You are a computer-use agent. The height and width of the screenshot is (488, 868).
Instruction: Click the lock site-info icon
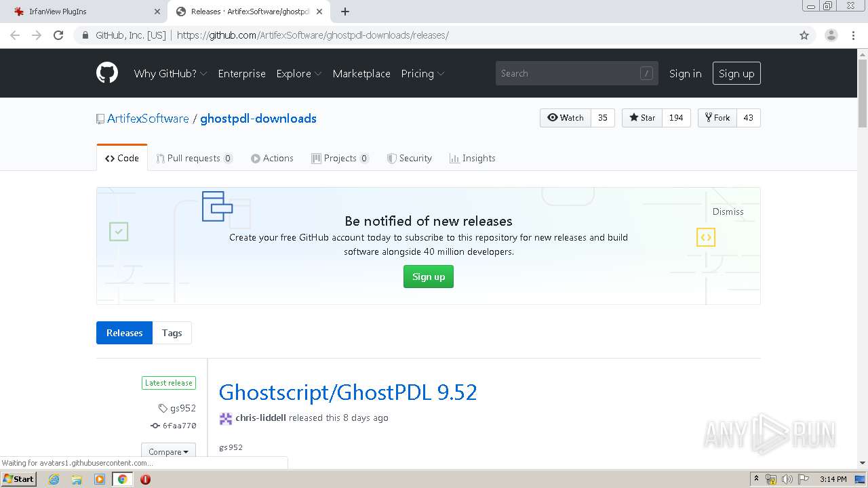coord(85,35)
